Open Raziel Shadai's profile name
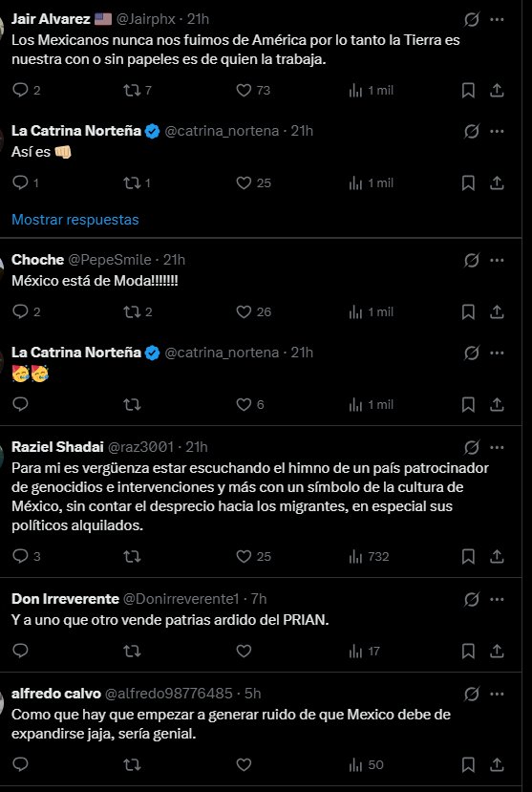The image size is (532, 792). point(57,447)
